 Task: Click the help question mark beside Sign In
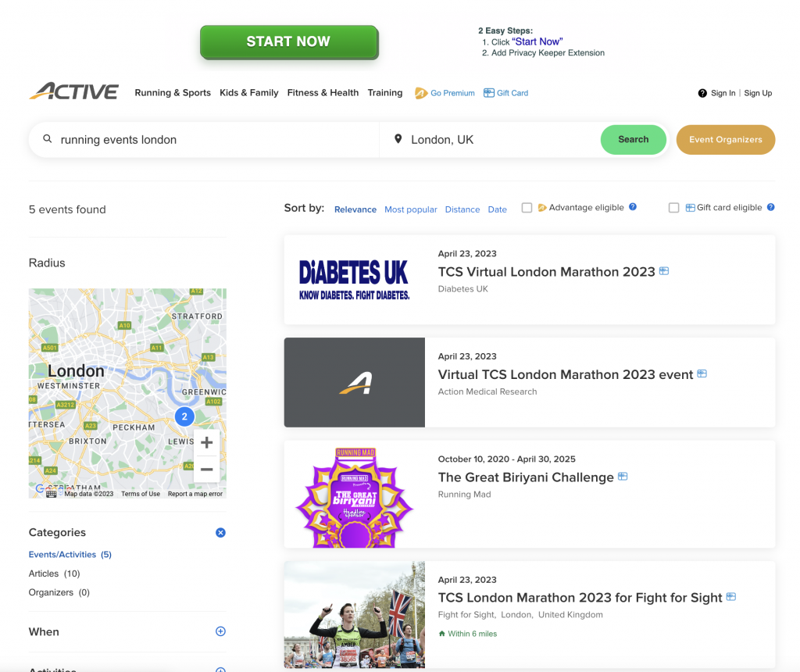coord(702,93)
